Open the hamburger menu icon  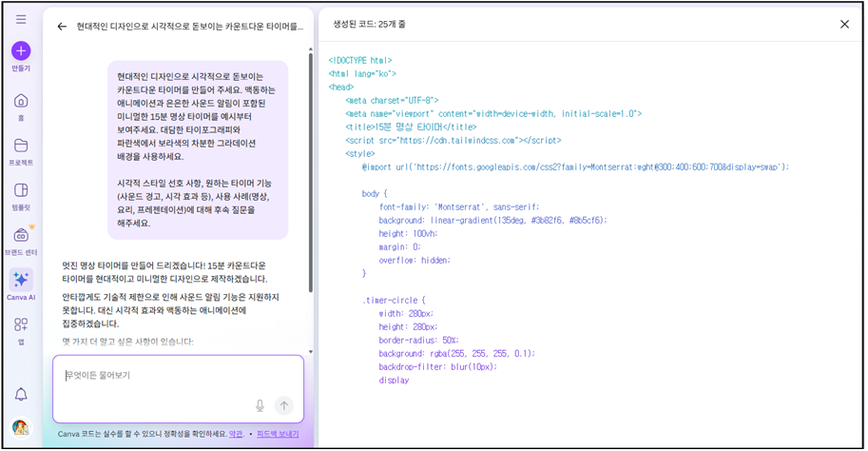[21, 19]
